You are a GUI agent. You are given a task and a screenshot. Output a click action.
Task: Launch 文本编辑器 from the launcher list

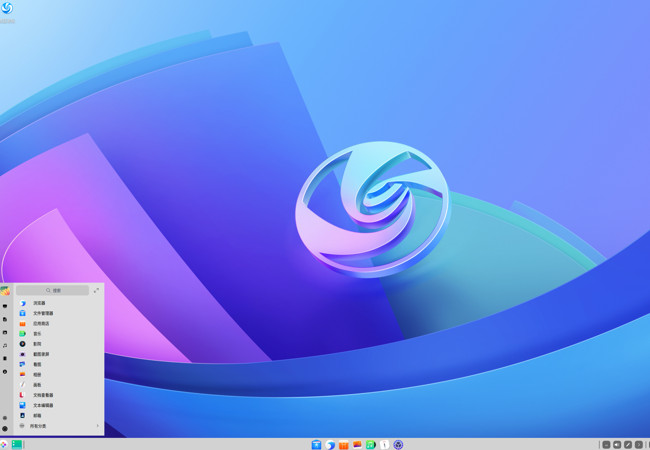tap(58, 405)
